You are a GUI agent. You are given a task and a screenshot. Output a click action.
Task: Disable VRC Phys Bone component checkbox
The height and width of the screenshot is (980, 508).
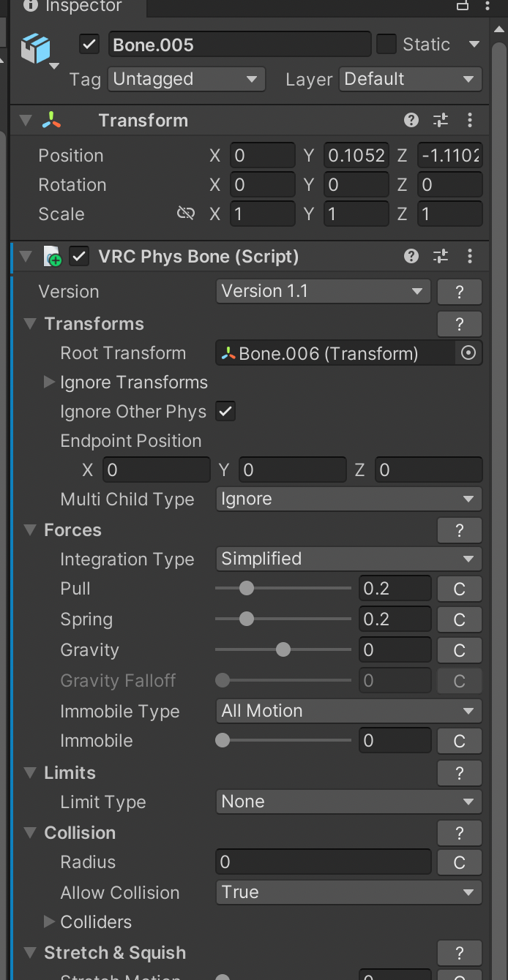(x=79, y=257)
